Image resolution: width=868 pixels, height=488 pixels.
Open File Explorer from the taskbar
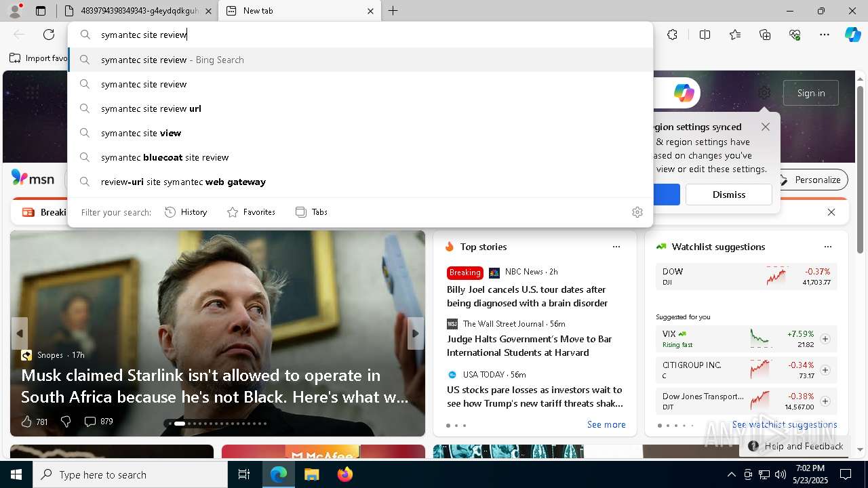coord(311,474)
